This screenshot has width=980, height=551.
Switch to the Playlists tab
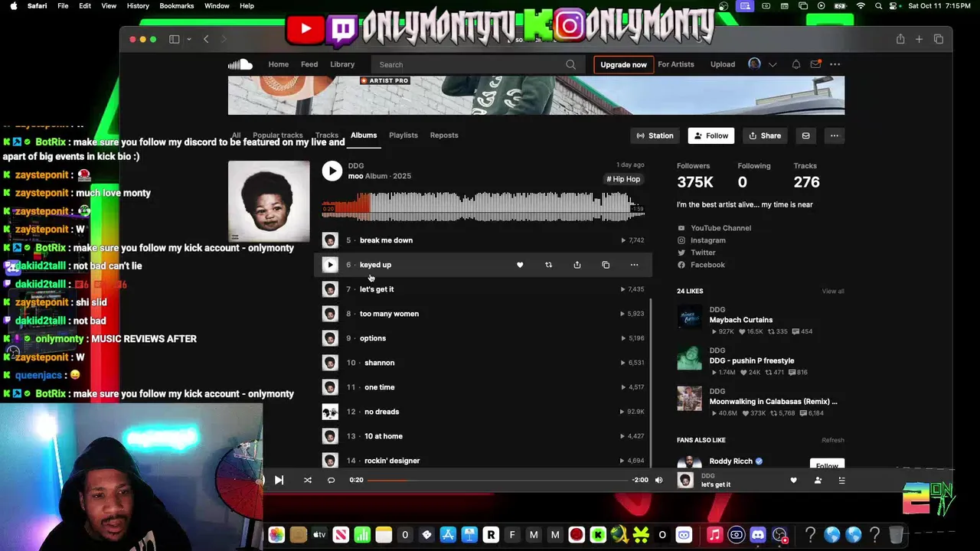(x=403, y=135)
